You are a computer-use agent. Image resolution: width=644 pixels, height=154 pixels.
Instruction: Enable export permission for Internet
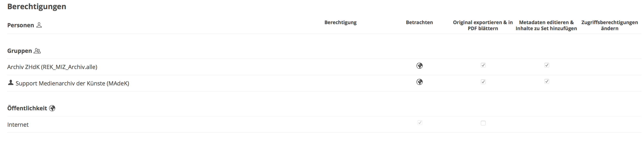(483, 123)
